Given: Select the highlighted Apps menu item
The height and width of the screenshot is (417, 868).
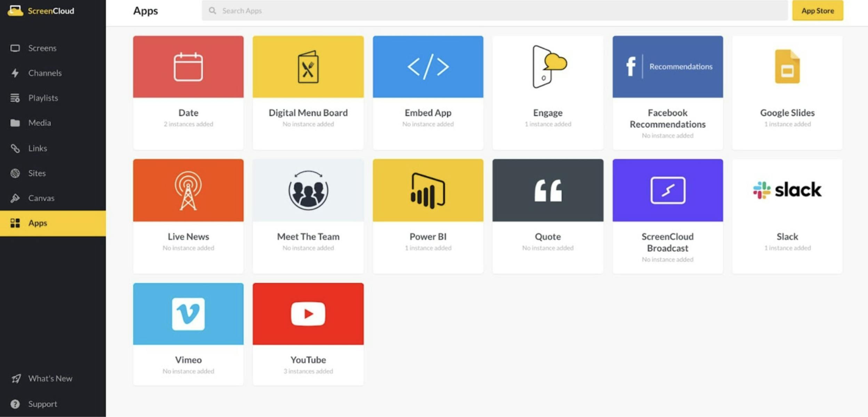Looking at the screenshot, I should (x=53, y=223).
